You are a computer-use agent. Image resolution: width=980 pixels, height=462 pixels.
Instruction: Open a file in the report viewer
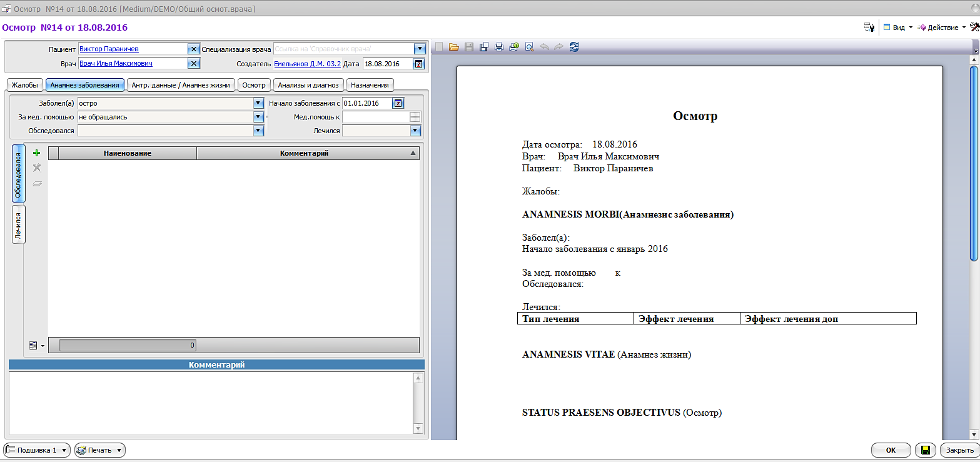[x=454, y=47]
